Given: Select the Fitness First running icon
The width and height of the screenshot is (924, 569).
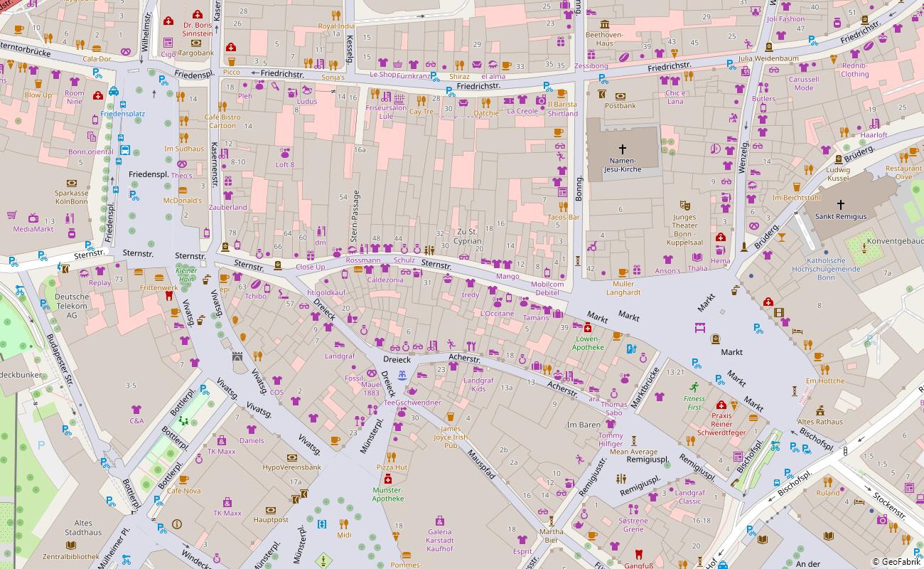Looking at the screenshot, I should point(694,388).
